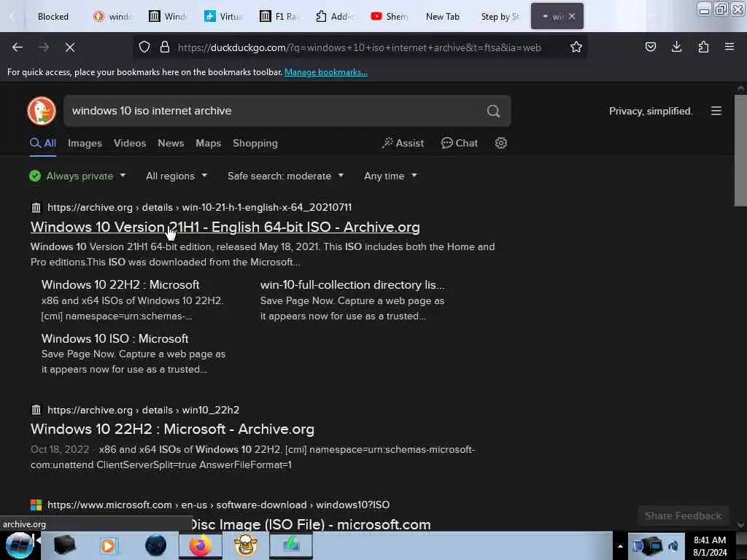
Task: Switch to the Videos results tab
Action: (x=130, y=143)
